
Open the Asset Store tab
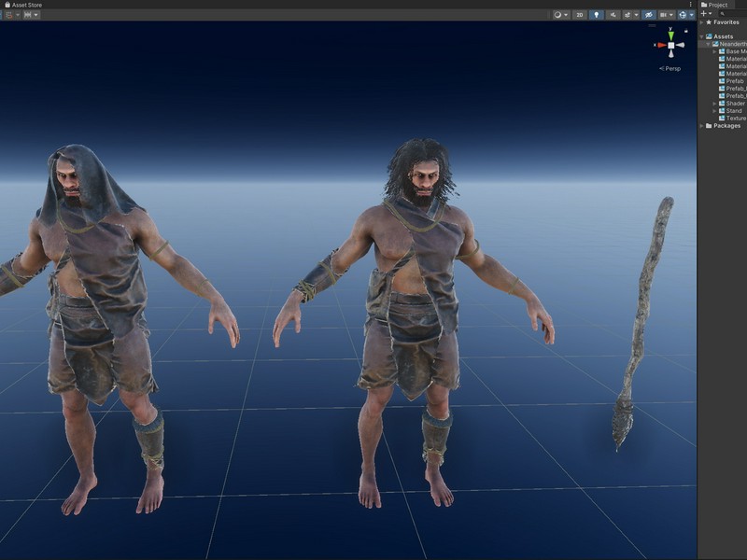(22, 5)
